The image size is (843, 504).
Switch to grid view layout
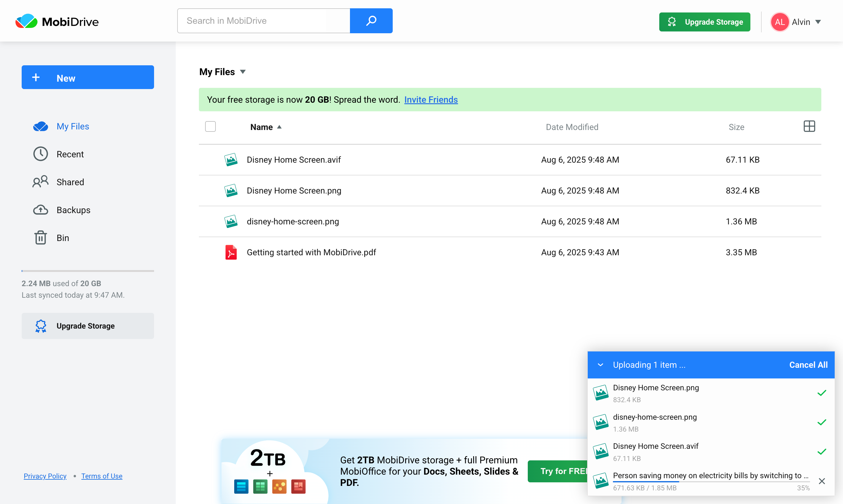(x=809, y=126)
